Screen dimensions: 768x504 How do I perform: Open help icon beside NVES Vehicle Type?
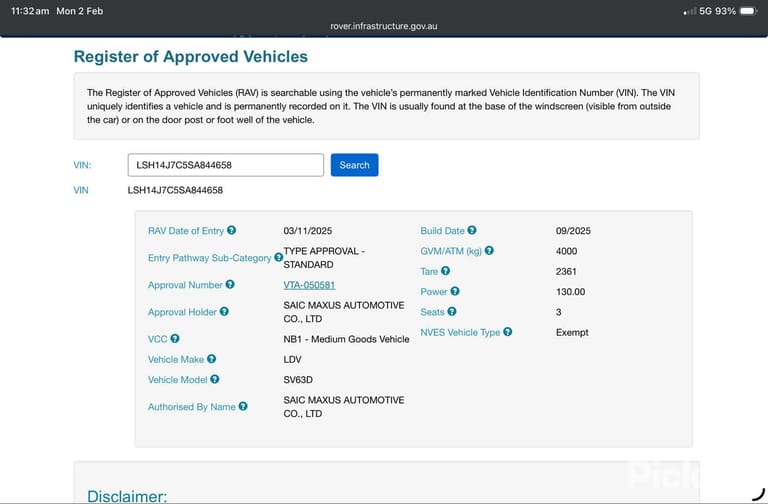[x=507, y=332]
